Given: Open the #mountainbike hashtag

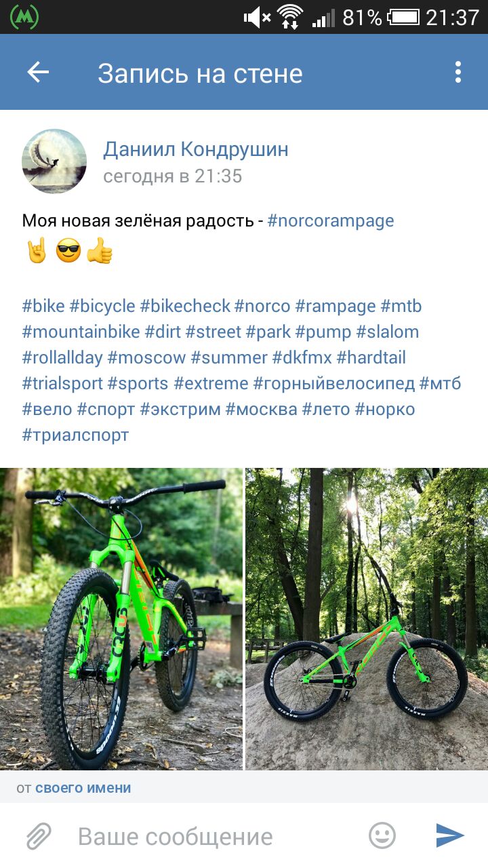Looking at the screenshot, I should (x=81, y=332).
